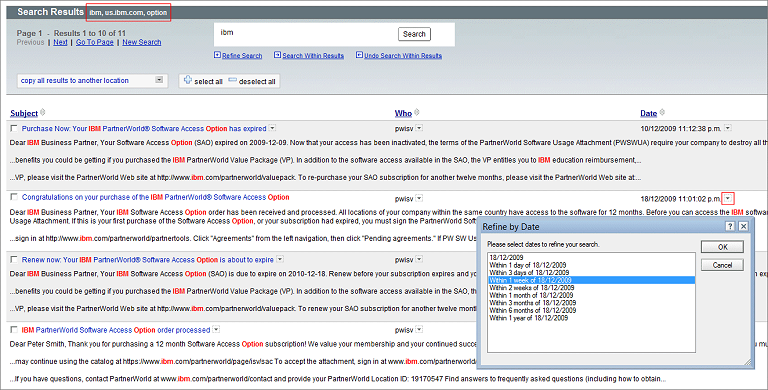Screen dimensions: 768x390
Task: Open Who dropdown for 'Renew now' message
Action: (419, 259)
